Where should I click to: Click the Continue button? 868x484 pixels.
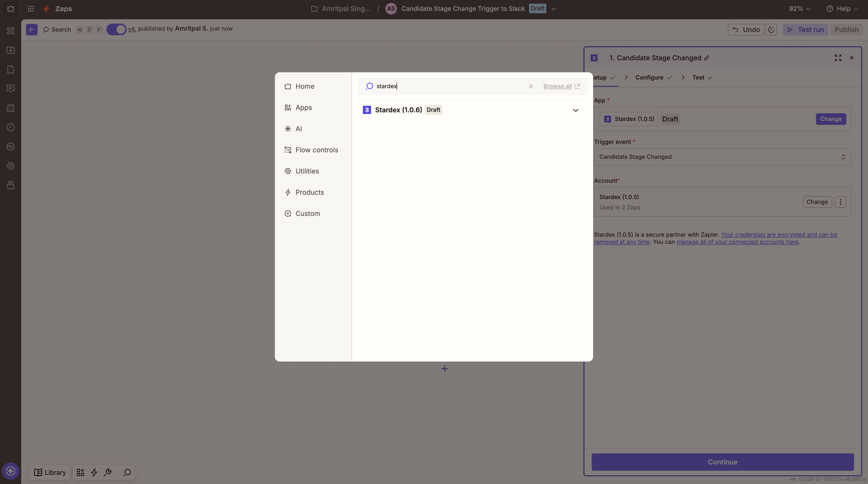click(x=722, y=462)
